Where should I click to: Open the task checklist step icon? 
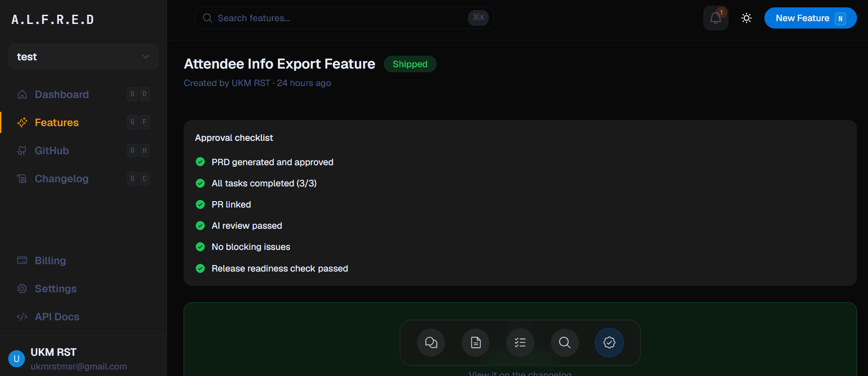pos(520,342)
